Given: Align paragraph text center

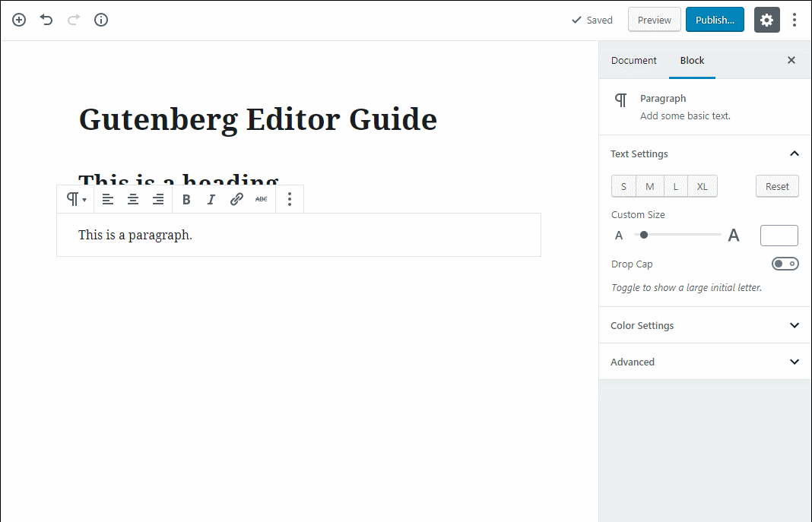Looking at the screenshot, I should [x=133, y=199].
